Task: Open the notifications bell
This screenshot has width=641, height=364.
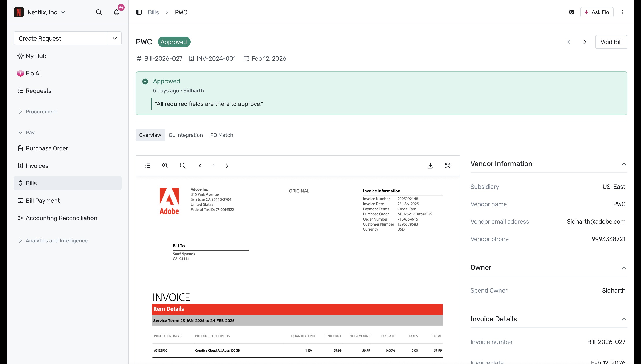Action: click(x=116, y=12)
